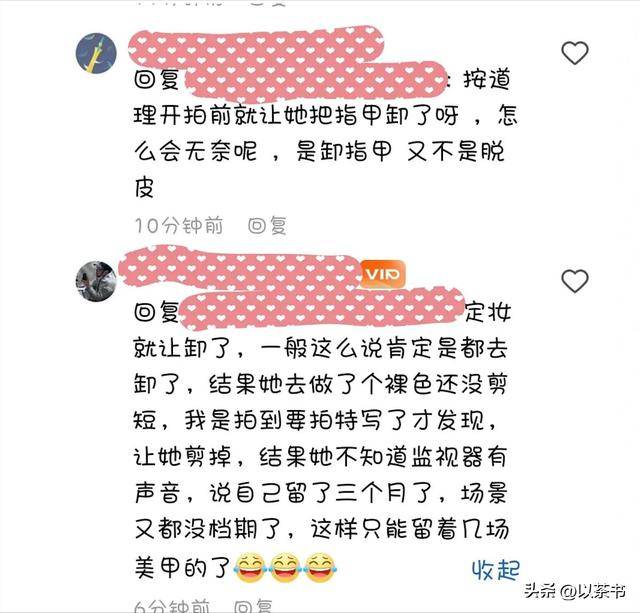Reply to the comment posted 10分钟前
This screenshot has width=640, height=613.
pyautogui.click(x=267, y=225)
